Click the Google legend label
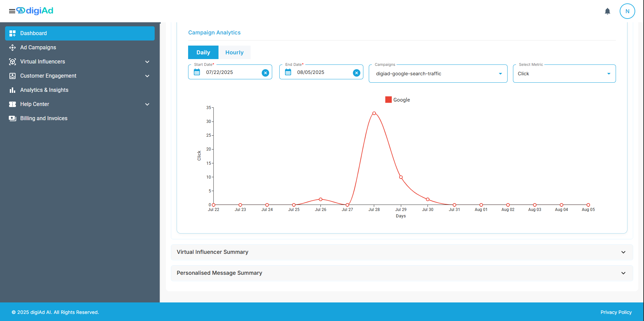The image size is (644, 321). click(402, 100)
